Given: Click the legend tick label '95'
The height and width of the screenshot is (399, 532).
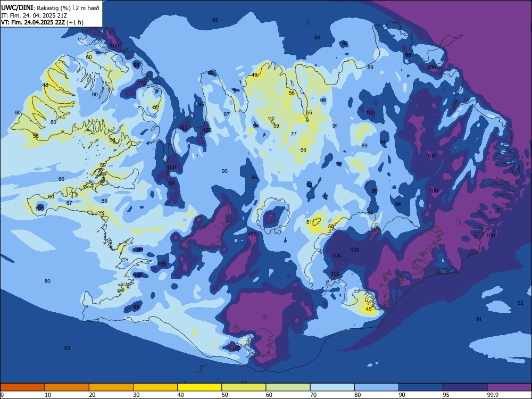Looking at the screenshot, I should (446, 395).
